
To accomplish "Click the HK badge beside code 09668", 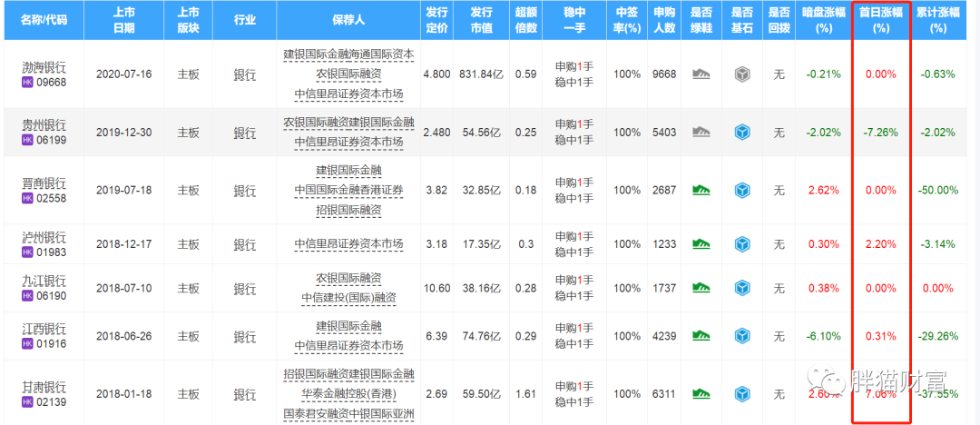I will click(x=27, y=82).
